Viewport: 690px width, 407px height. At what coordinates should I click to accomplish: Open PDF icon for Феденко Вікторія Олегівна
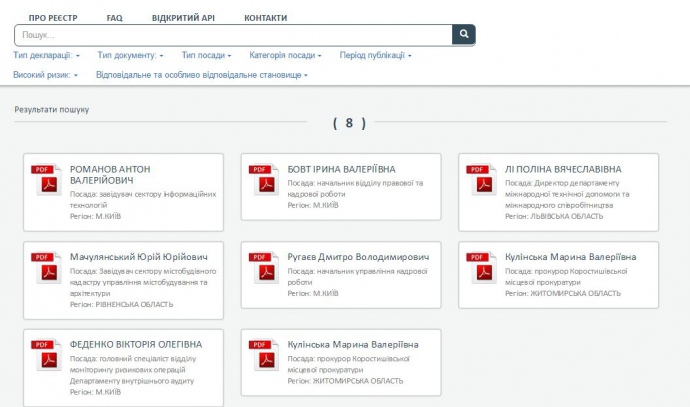point(46,355)
